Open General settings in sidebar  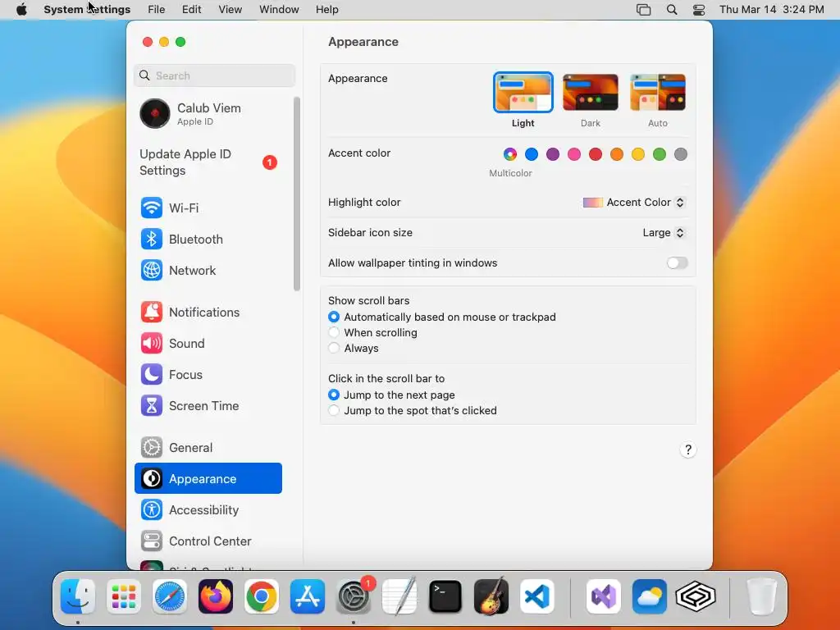[x=208, y=448]
